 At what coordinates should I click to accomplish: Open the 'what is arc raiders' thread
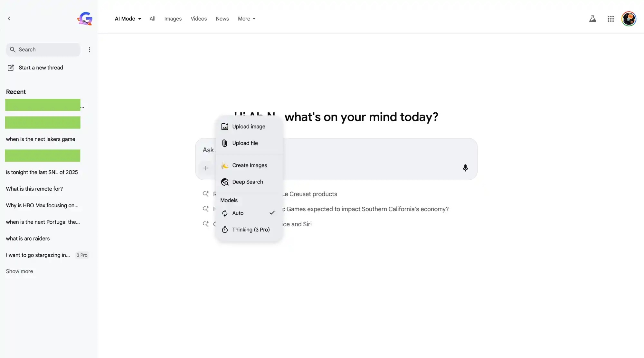pyautogui.click(x=28, y=238)
